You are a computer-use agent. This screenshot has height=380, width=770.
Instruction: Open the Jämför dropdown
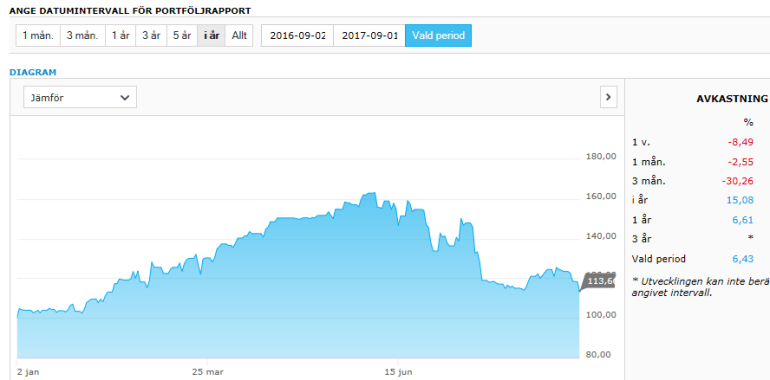(x=80, y=97)
